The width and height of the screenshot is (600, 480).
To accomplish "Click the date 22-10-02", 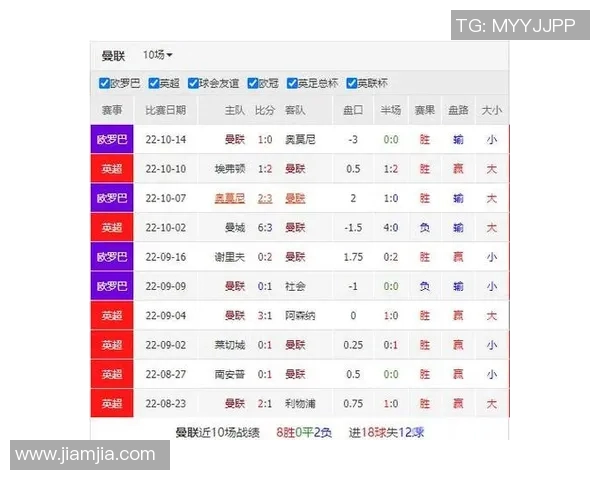I will click(x=166, y=228).
